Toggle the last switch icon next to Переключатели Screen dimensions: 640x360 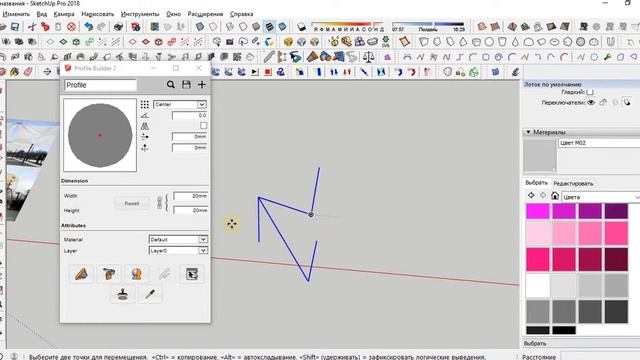[627, 102]
